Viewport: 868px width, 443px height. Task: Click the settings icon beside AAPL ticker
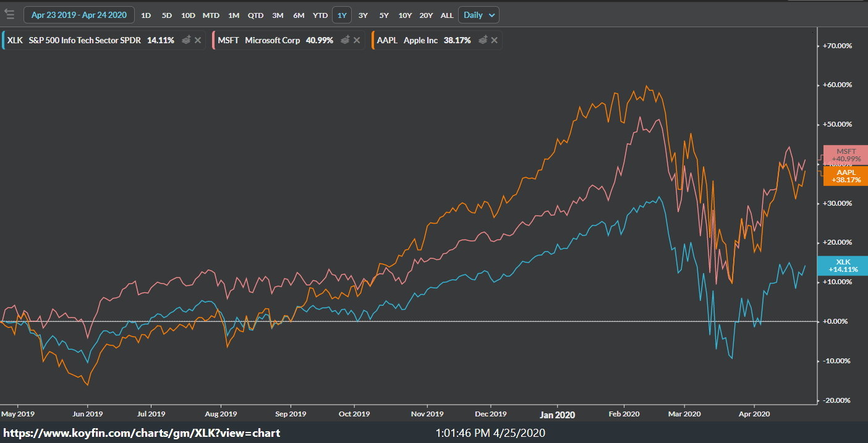click(482, 40)
